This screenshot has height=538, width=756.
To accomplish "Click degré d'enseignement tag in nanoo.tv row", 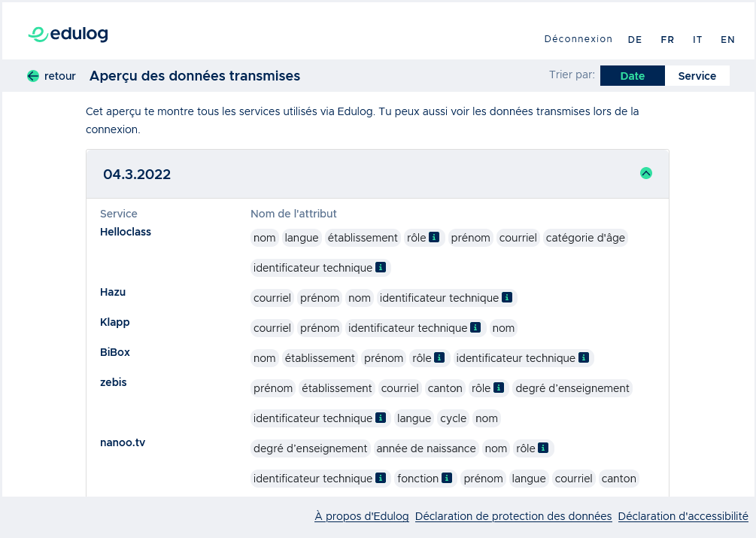I will (310, 448).
